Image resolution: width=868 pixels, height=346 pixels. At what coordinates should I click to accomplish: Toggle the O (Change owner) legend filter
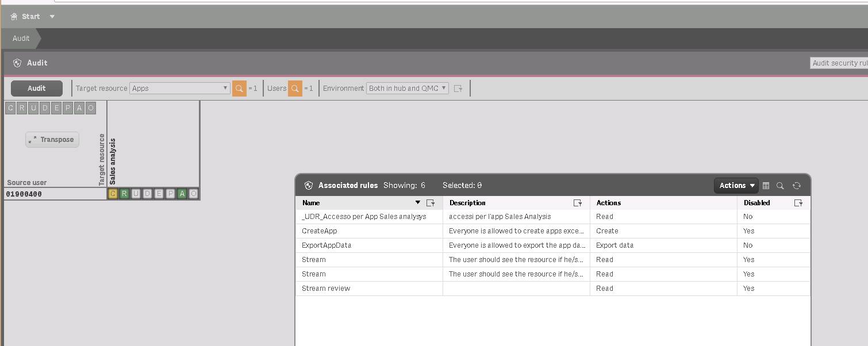tap(90, 108)
